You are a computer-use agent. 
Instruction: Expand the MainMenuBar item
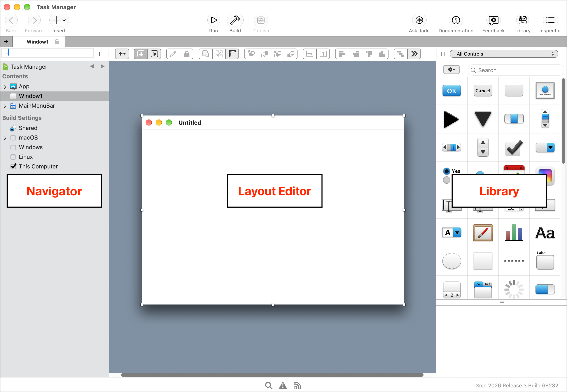(5, 106)
